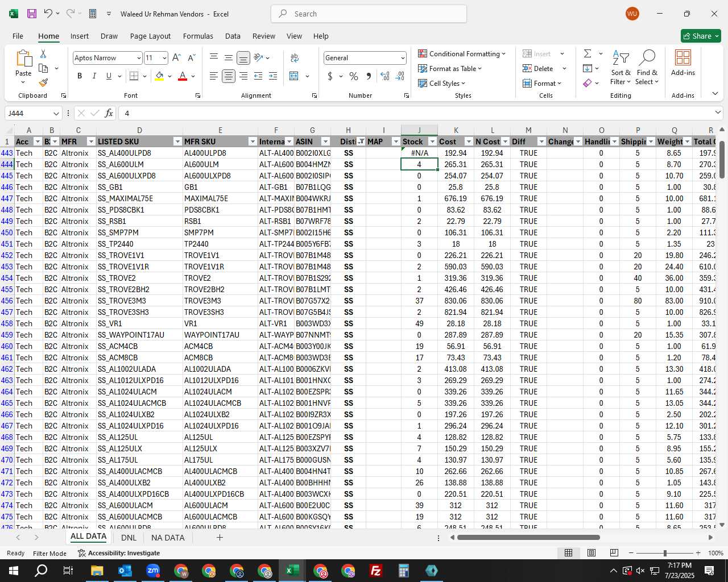Click Decrease Indent icon
This screenshot has width=728, height=582.
[x=258, y=76]
